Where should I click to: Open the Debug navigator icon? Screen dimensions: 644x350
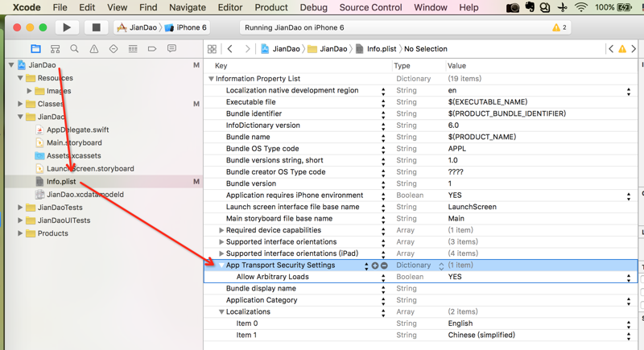133,49
